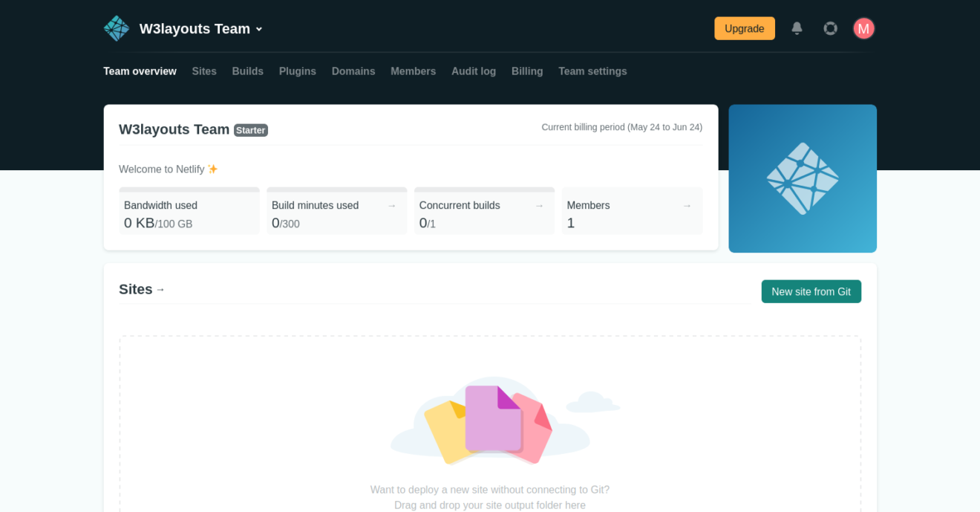Viewport: 980px width, 512px height.
Task: Click the file upload illustration
Action: click(x=505, y=421)
